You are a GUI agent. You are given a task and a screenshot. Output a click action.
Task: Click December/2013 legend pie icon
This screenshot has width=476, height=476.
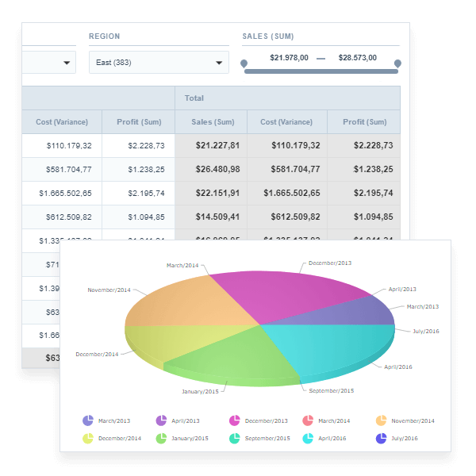pyautogui.click(x=234, y=420)
